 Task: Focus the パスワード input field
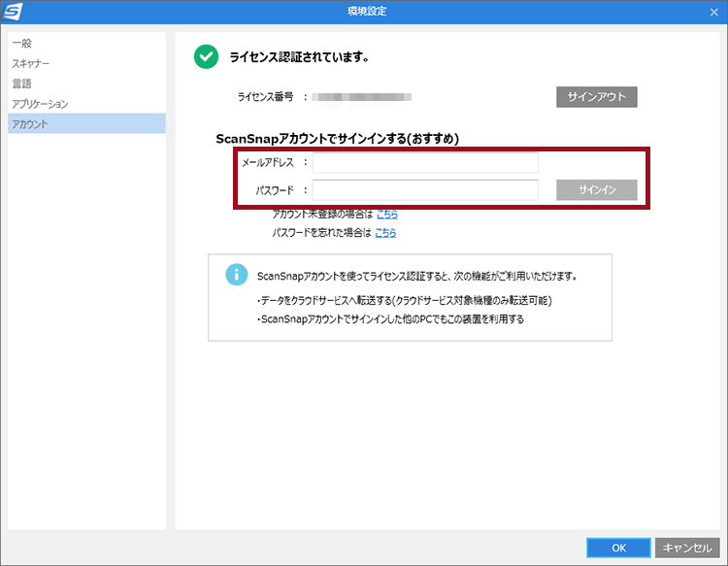coord(425,190)
